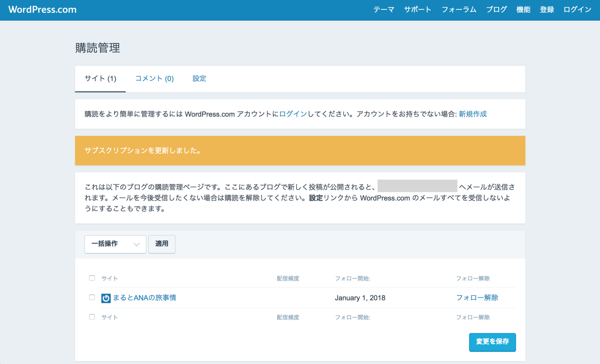Open the まるとANAの旅事情 blog link
This screenshot has width=600, height=364.
click(x=144, y=298)
